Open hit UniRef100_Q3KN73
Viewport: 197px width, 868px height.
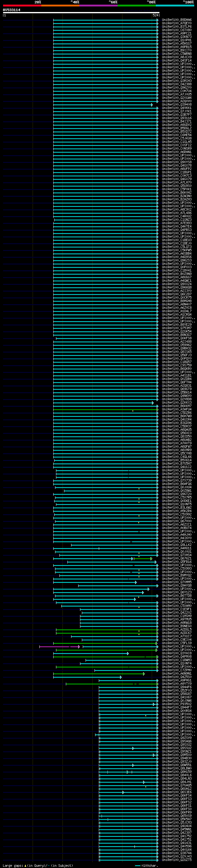pos(177,37)
